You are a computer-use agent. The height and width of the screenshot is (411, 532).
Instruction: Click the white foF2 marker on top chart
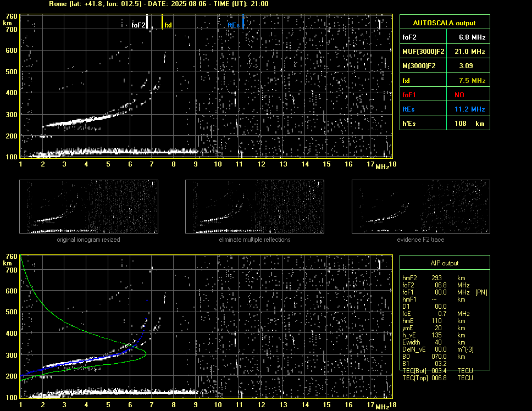pyautogui.click(x=147, y=21)
